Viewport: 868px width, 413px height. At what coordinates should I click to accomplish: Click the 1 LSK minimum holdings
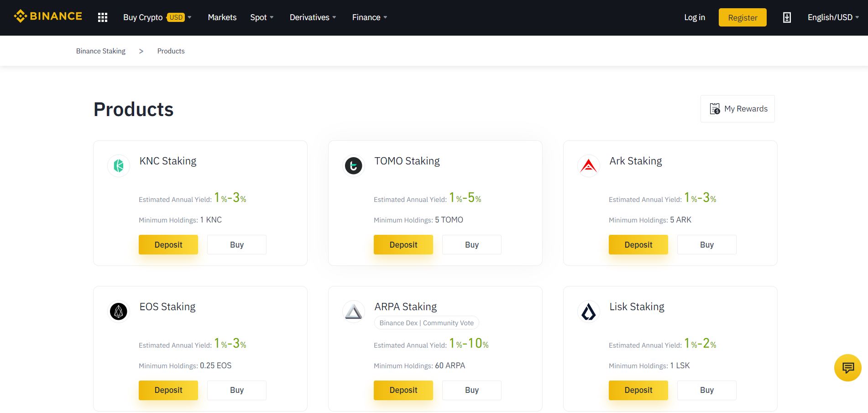(680, 366)
